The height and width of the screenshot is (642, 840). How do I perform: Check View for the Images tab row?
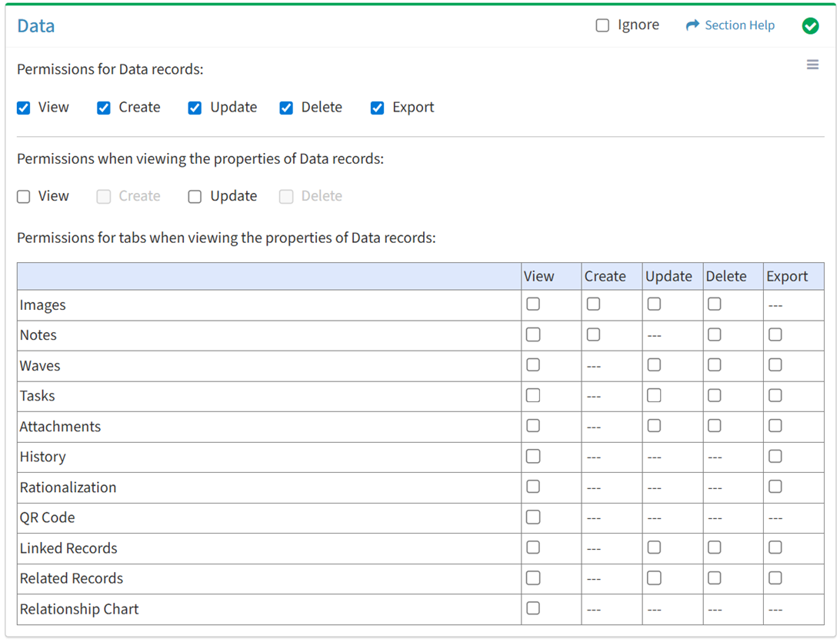(533, 304)
